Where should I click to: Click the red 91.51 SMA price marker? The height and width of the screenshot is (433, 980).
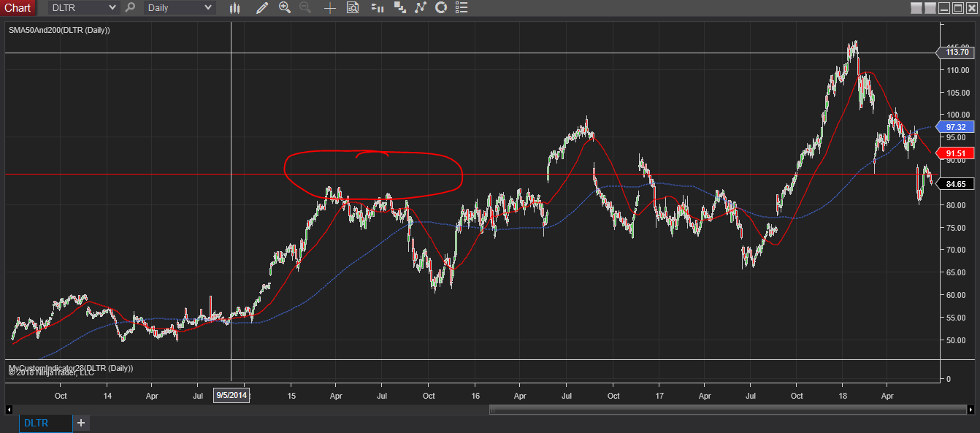[956, 153]
